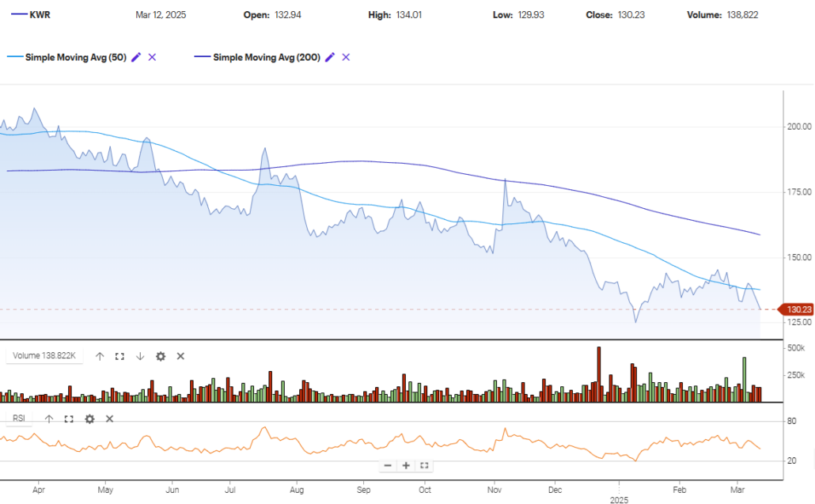Click the 500k volume axis label
The width and height of the screenshot is (815, 504).
[796, 348]
